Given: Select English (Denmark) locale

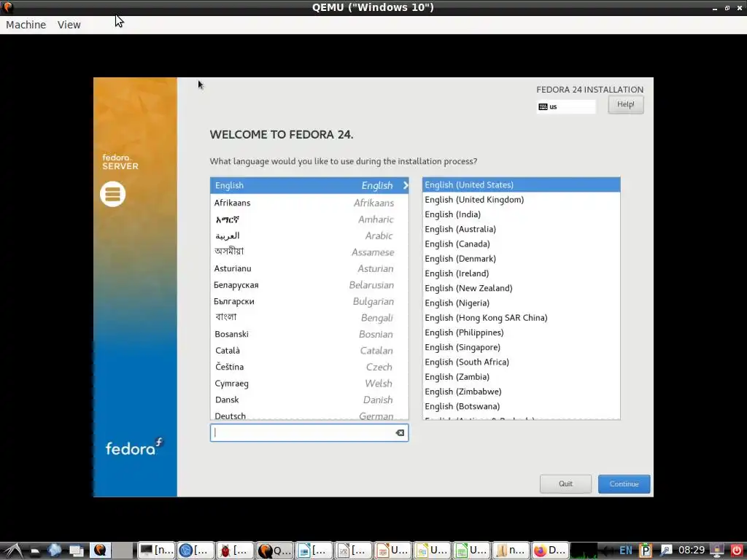Looking at the screenshot, I should [x=521, y=259].
